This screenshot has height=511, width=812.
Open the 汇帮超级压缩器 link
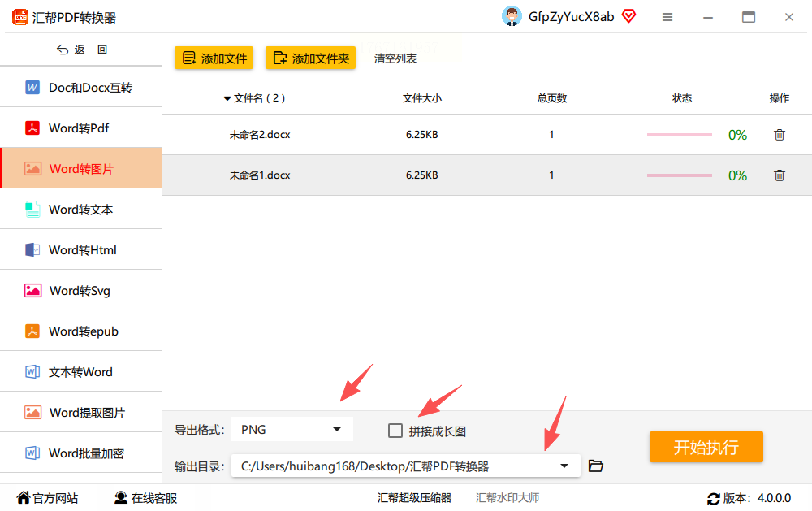point(414,497)
